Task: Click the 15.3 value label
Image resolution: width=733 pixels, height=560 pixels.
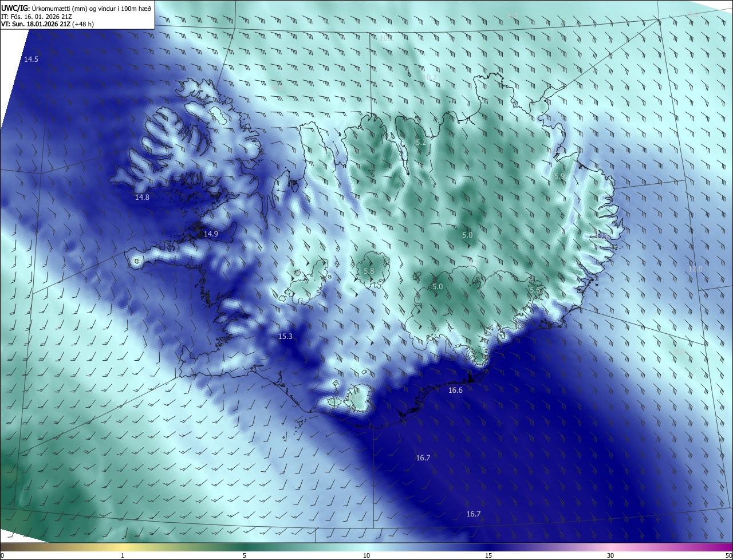Action: pyautogui.click(x=285, y=337)
